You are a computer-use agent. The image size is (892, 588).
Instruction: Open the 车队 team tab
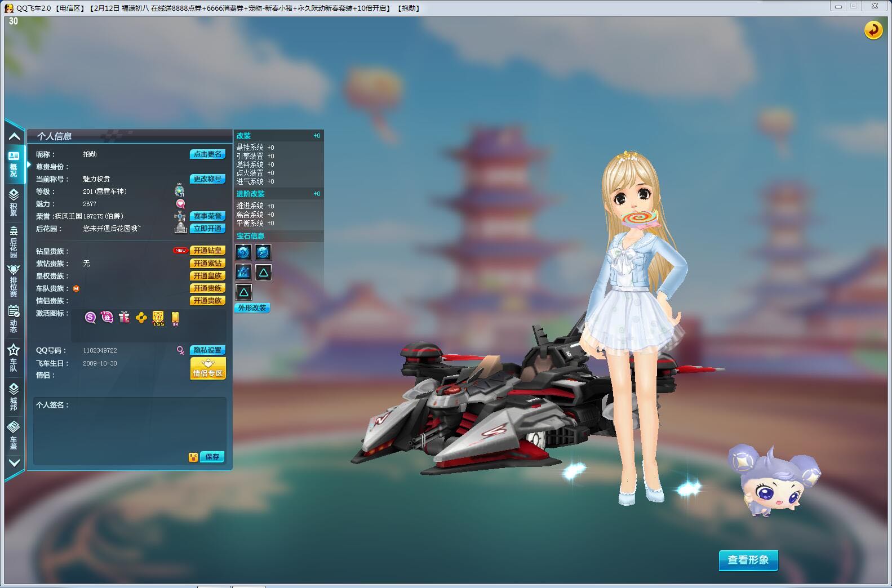14,358
